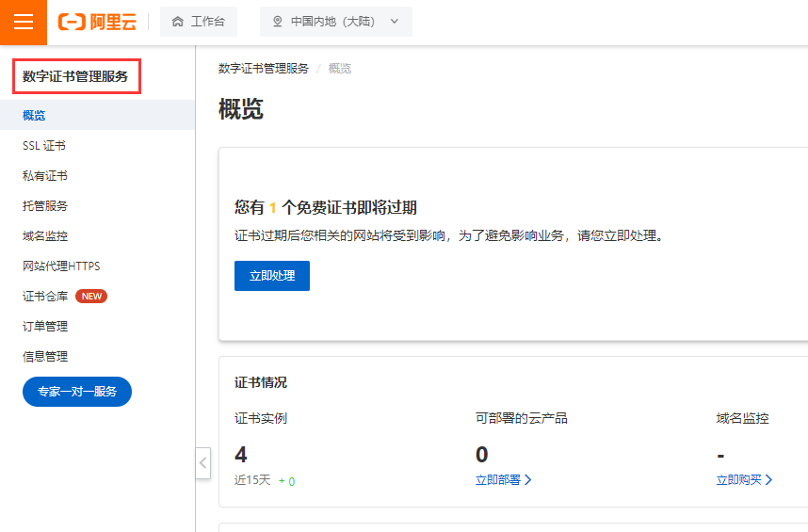Image resolution: width=808 pixels, height=532 pixels.
Task: Open the orange hamburger menu
Action: point(24,23)
